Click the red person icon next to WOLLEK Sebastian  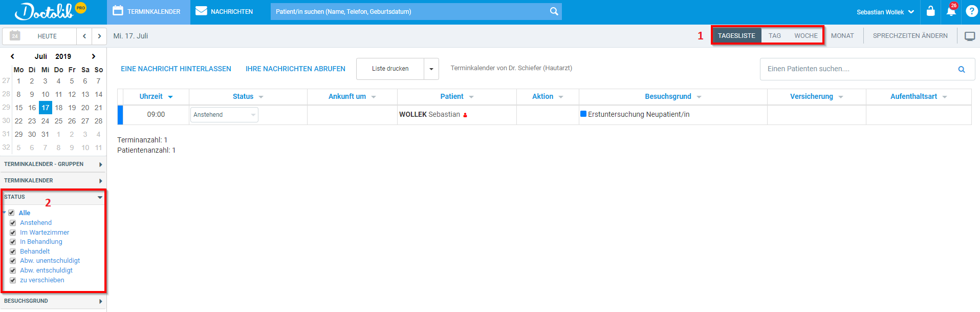465,115
